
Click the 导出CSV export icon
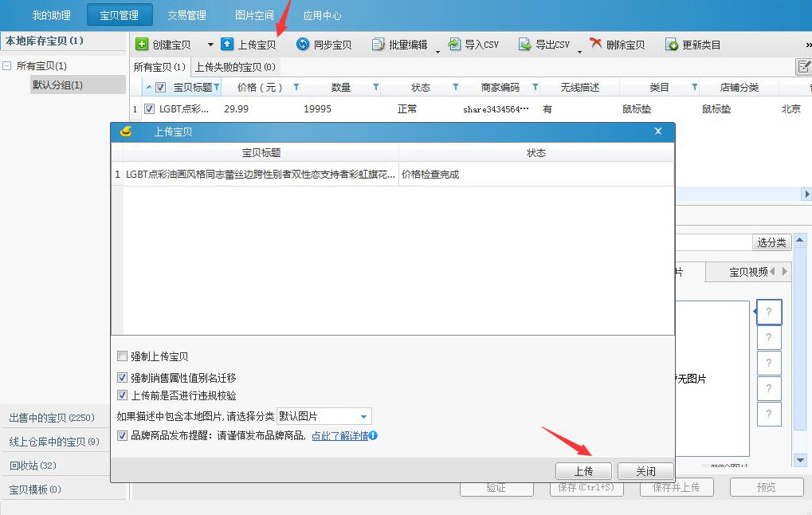524,45
